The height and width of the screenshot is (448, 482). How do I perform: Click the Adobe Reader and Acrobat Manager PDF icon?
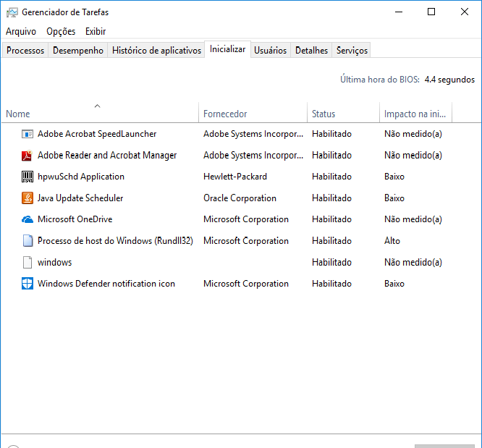[28, 156]
